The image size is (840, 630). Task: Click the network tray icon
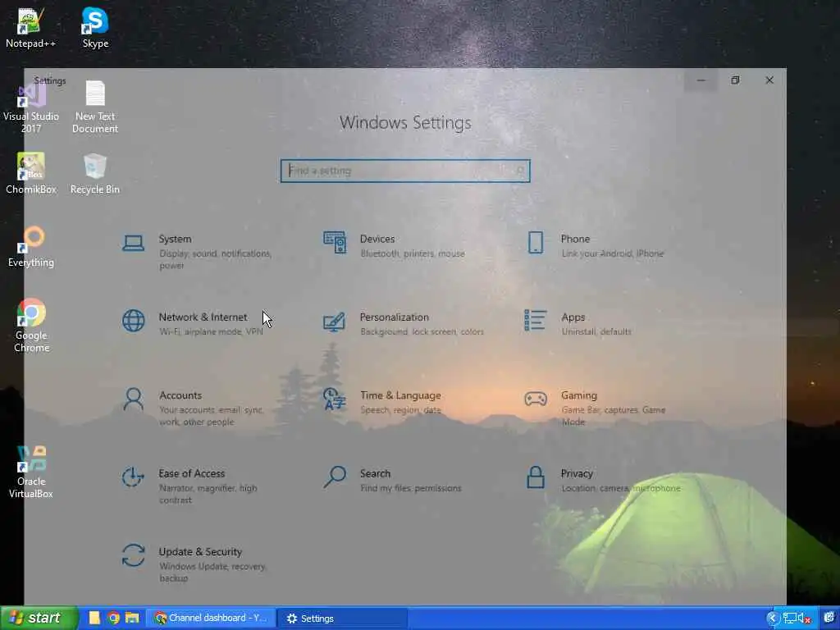pyautogui.click(x=789, y=619)
